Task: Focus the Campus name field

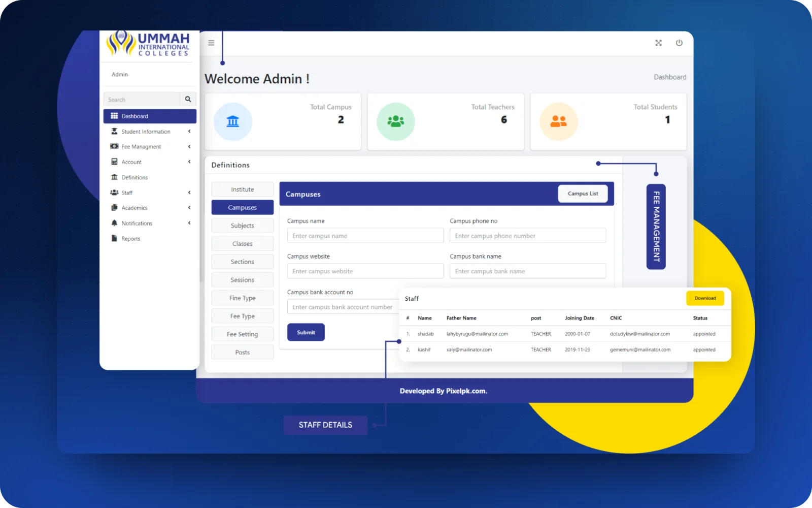Action: coord(365,236)
